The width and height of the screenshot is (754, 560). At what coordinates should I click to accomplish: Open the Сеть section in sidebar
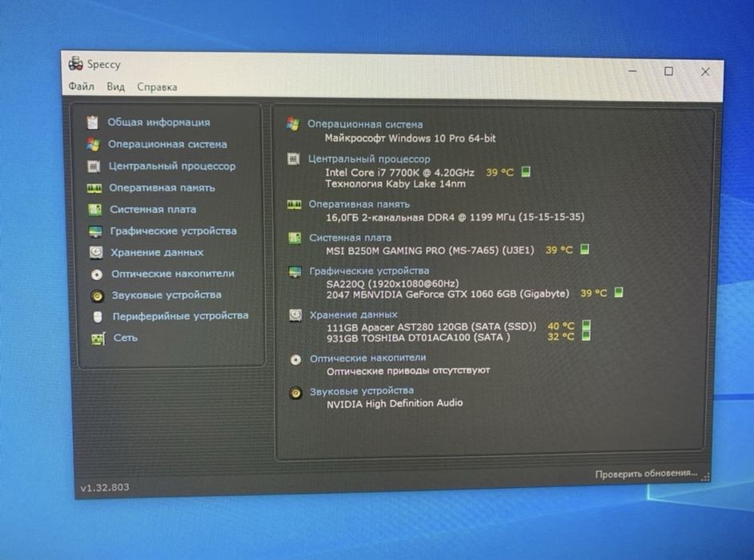click(126, 338)
